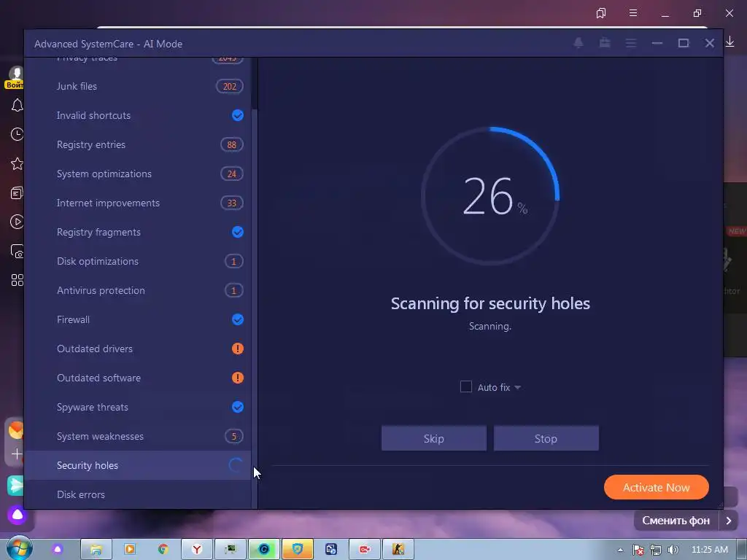Click the 1 badge for Antivirus protection

click(x=233, y=290)
